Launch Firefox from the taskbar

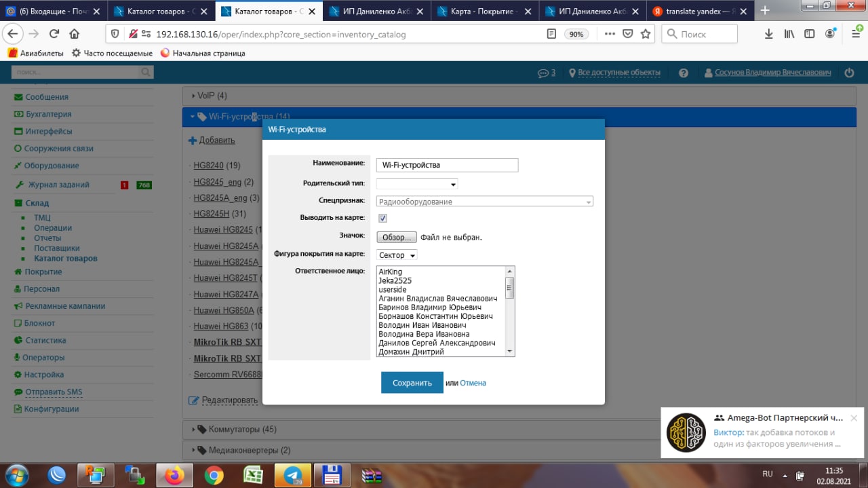(175, 475)
